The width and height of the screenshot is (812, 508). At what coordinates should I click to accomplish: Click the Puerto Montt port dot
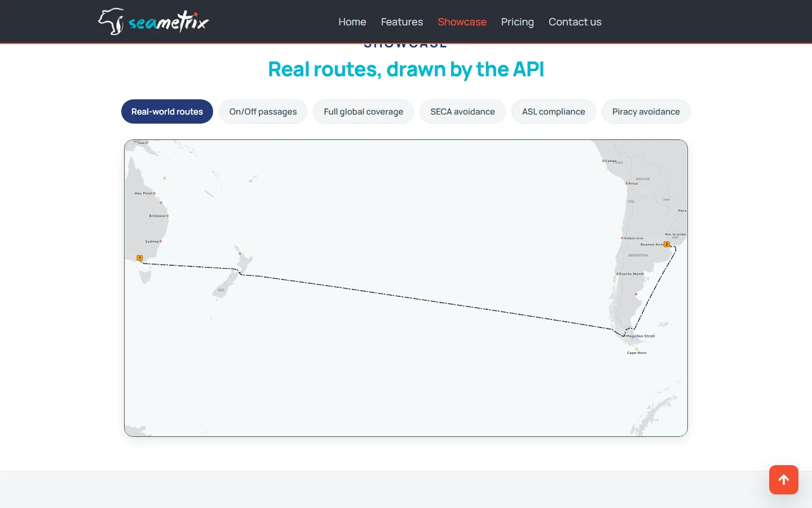(x=617, y=274)
